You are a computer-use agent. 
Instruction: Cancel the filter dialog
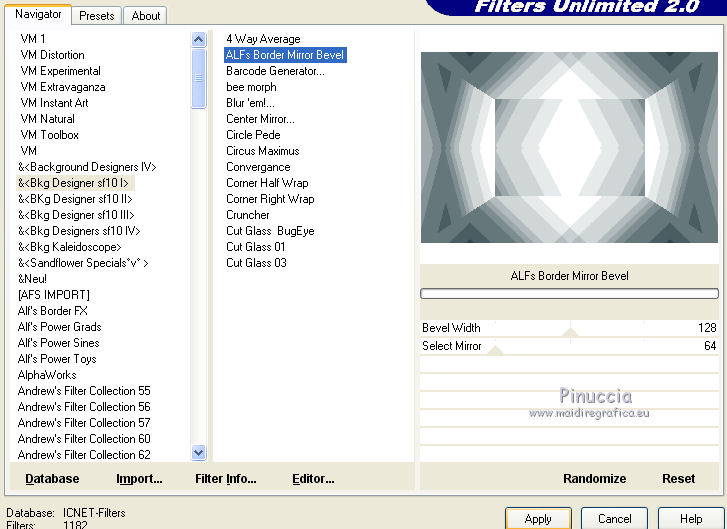coord(614,518)
